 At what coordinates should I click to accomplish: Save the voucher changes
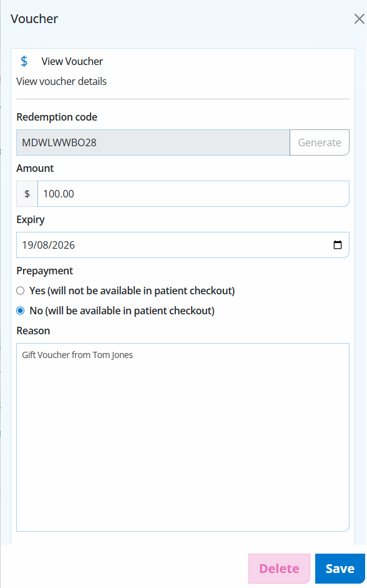pos(340,569)
